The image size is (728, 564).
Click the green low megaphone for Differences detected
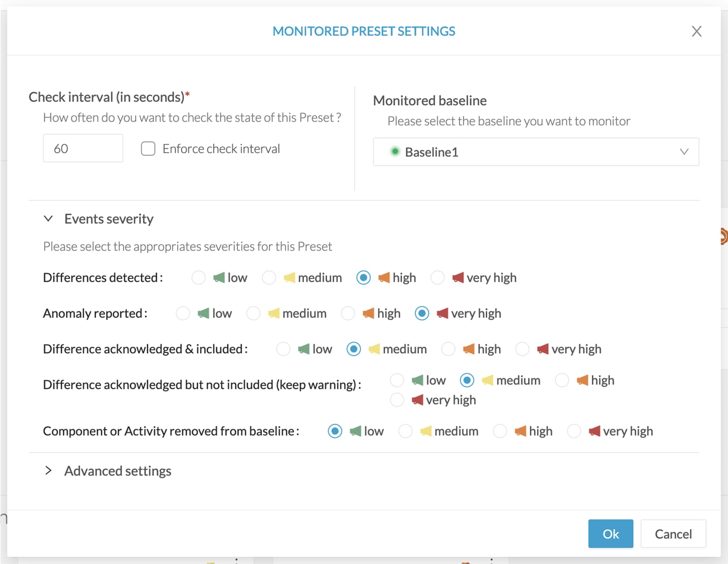pyautogui.click(x=219, y=277)
